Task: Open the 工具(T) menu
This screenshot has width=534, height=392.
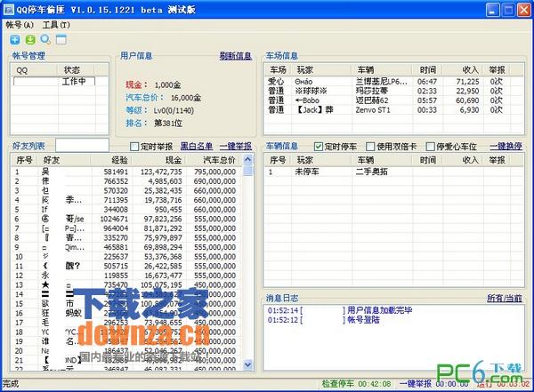Action: click(x=56, y=25)
